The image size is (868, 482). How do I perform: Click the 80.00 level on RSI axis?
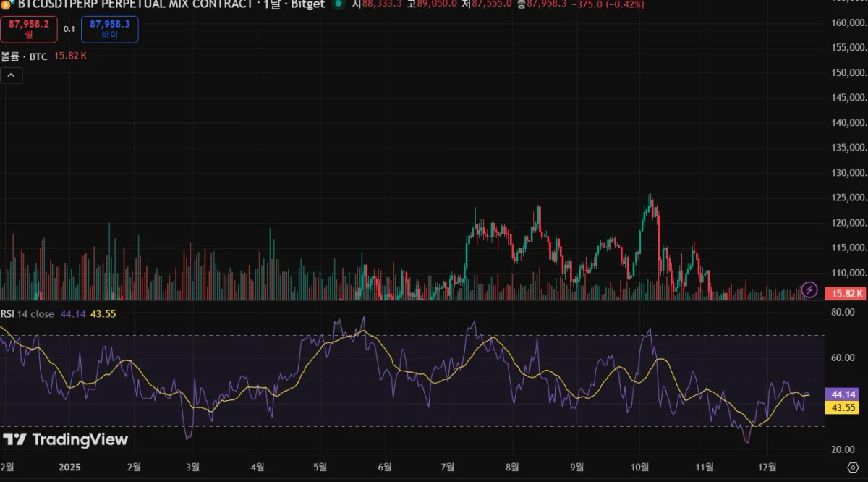coord(844,313)
